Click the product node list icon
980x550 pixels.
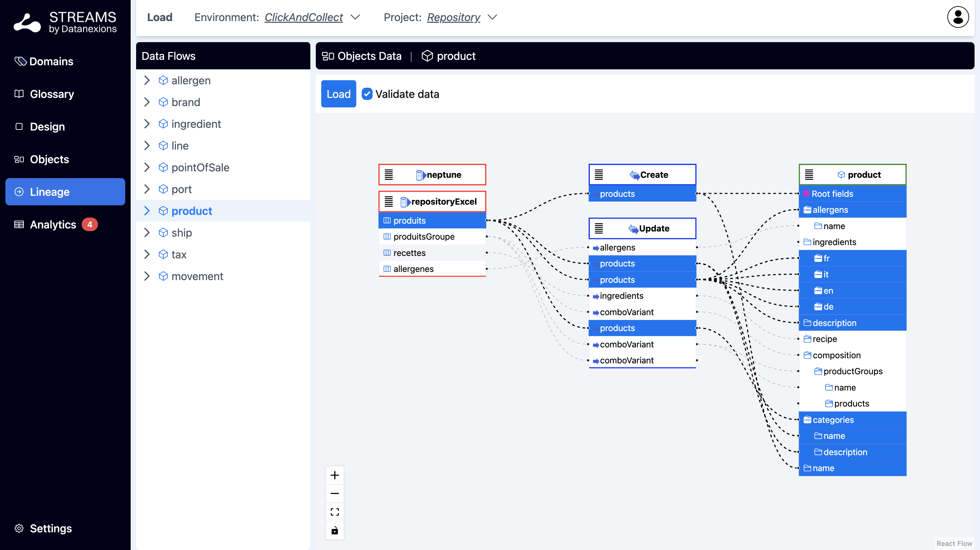[x=809, y=175]
